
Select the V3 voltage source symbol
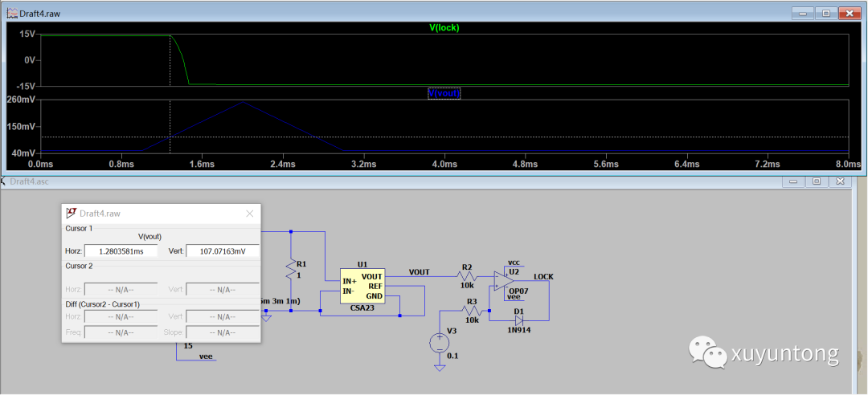click(x=439, y=343)
